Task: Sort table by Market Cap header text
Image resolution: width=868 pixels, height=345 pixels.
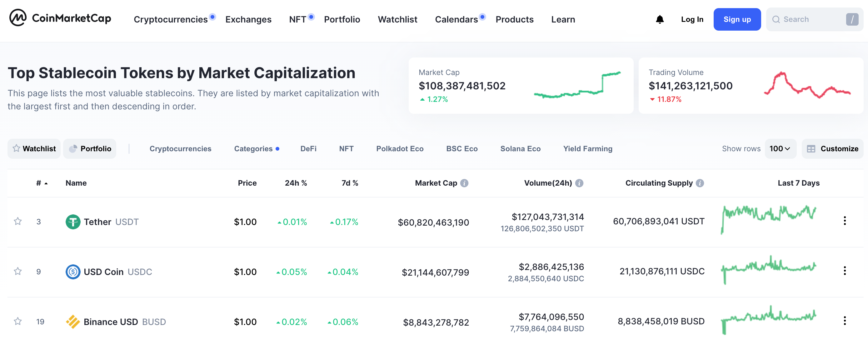Action: click(436, 183)
